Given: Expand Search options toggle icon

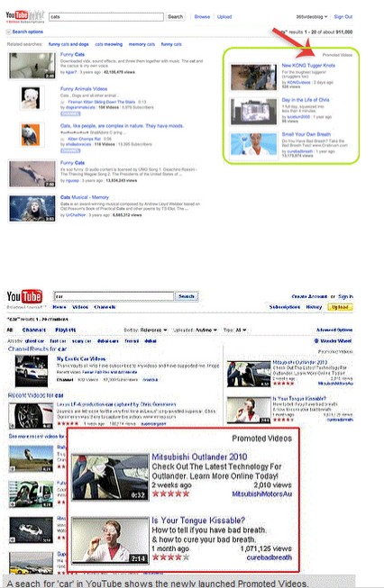Looking at the screenshot, I should point(8,32).
